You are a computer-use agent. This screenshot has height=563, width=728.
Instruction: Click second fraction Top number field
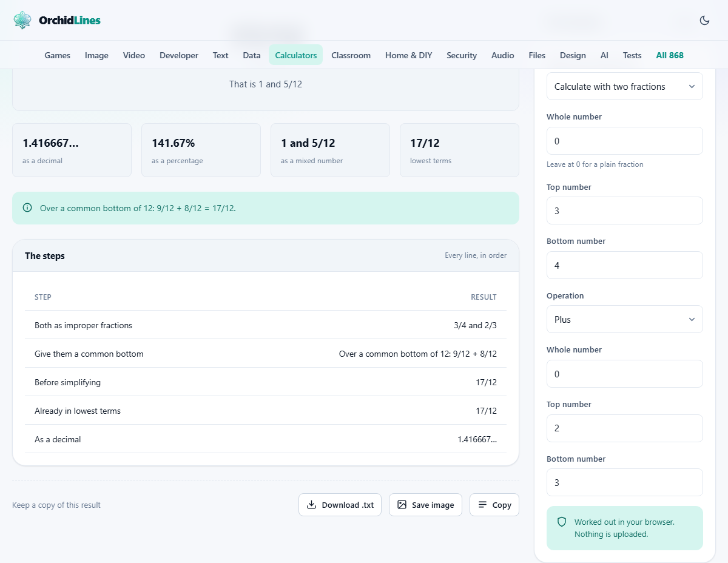point(625,428)
